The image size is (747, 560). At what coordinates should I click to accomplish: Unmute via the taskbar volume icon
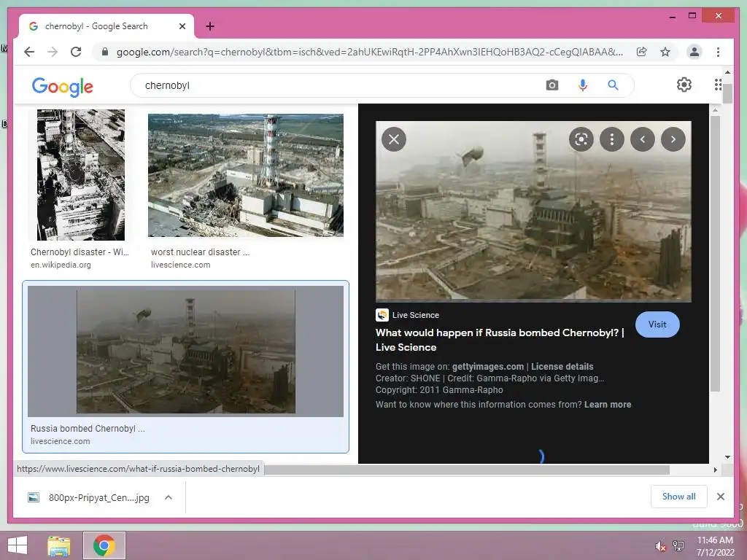(x=660, y=546)
